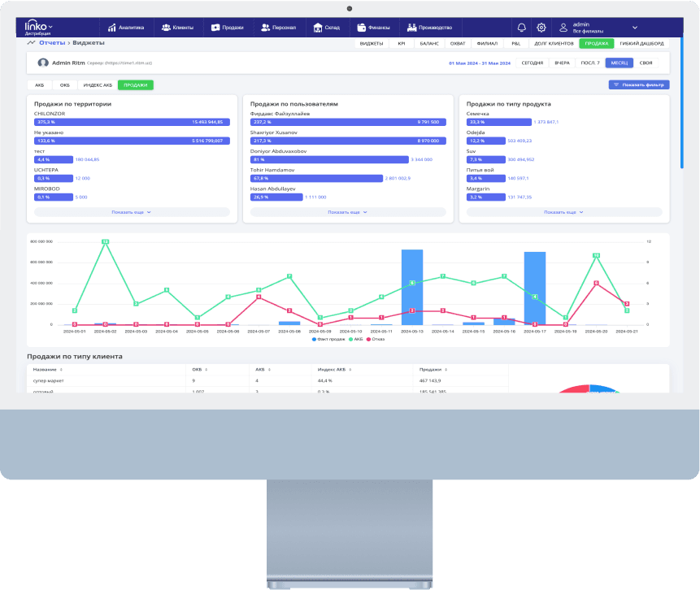Click the Производство factory icon in navbar
The width and height of the screenshot is (700, 590).
click(412, 27)
